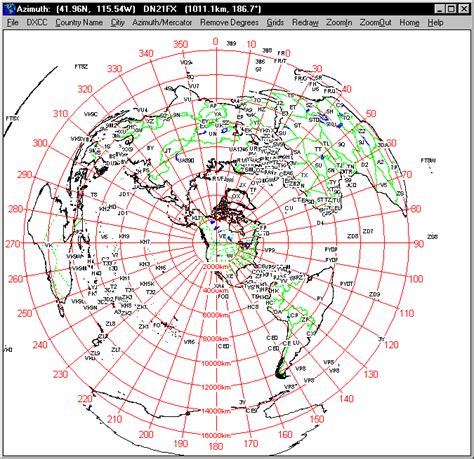The height and width of the screenshot is (459, 474).
Task: Click the HC8 prefix label
Action: (253, 307)
